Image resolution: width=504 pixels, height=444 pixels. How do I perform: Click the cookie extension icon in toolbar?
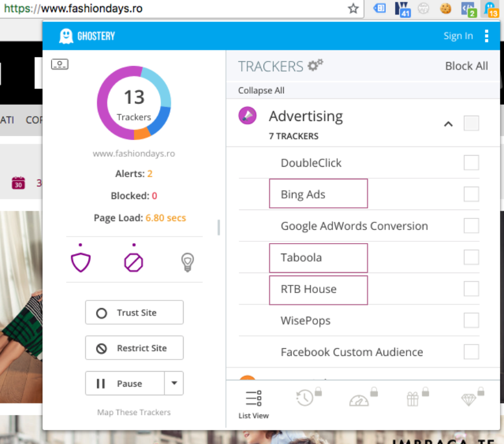point(445,8)
